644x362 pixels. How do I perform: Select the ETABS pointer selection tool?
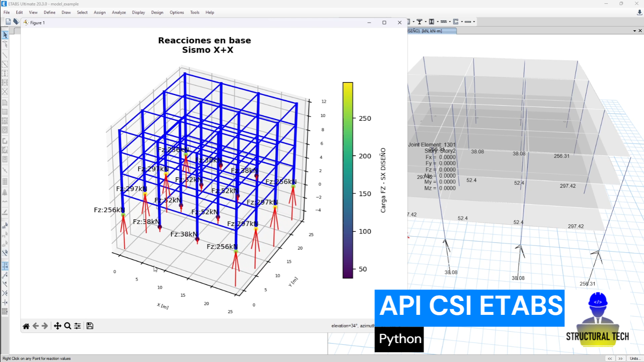click(5, 35)
